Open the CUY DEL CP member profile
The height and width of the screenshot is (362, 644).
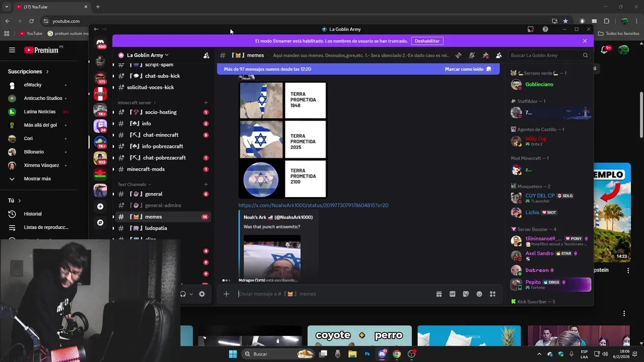[551, 198]
